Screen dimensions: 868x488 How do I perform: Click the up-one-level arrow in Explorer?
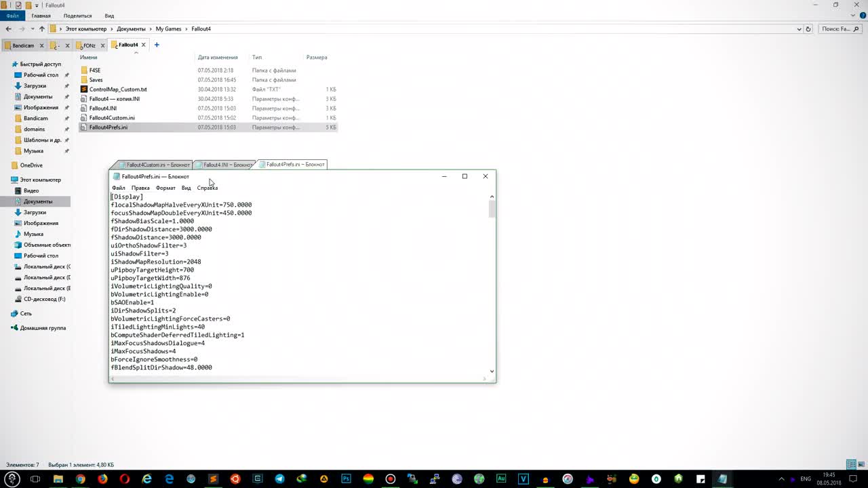click(x=42, y=29)
